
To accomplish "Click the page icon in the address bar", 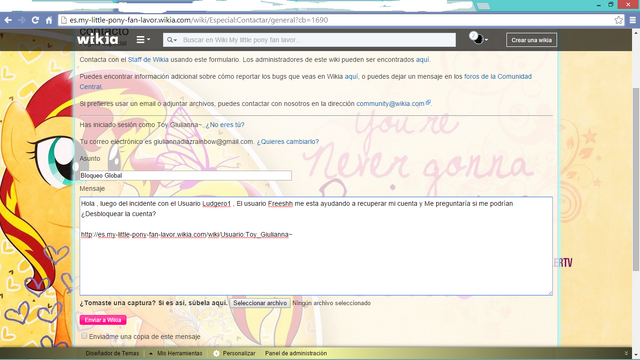I will pos(63,20).
